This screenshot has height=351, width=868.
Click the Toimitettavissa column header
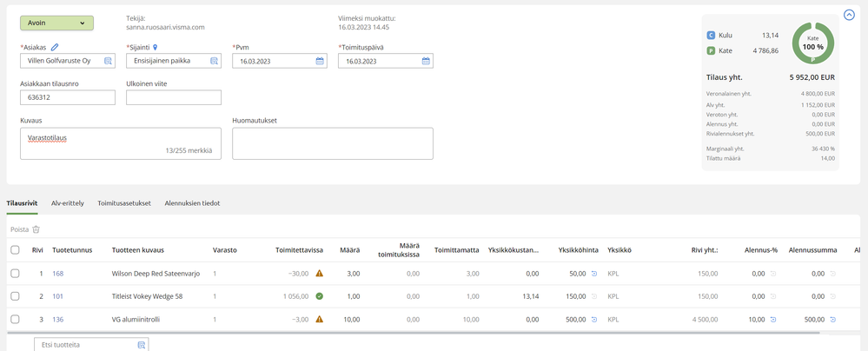tap(299, 250)
